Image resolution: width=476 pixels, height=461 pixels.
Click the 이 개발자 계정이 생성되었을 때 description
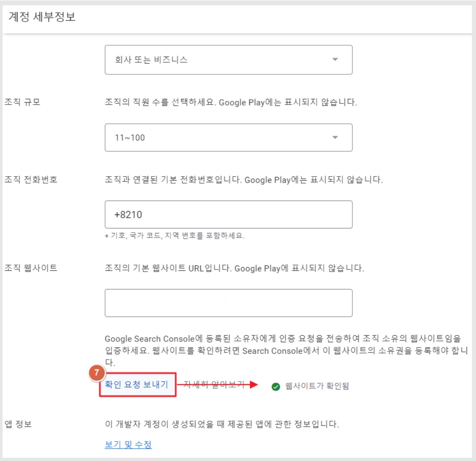click(222, 424)
